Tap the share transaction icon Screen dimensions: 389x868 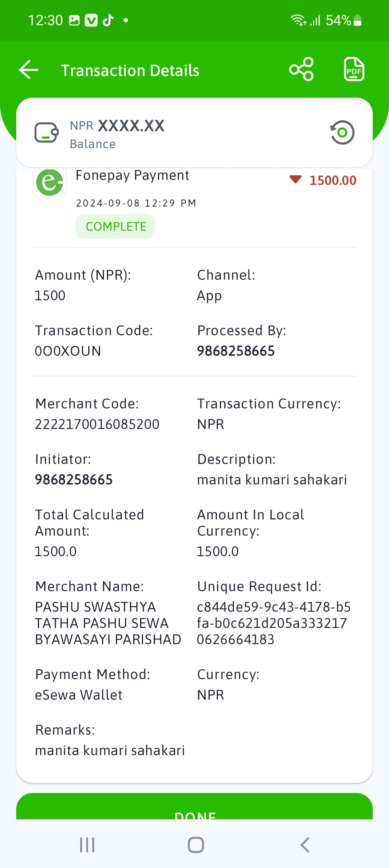click(301, 69)
